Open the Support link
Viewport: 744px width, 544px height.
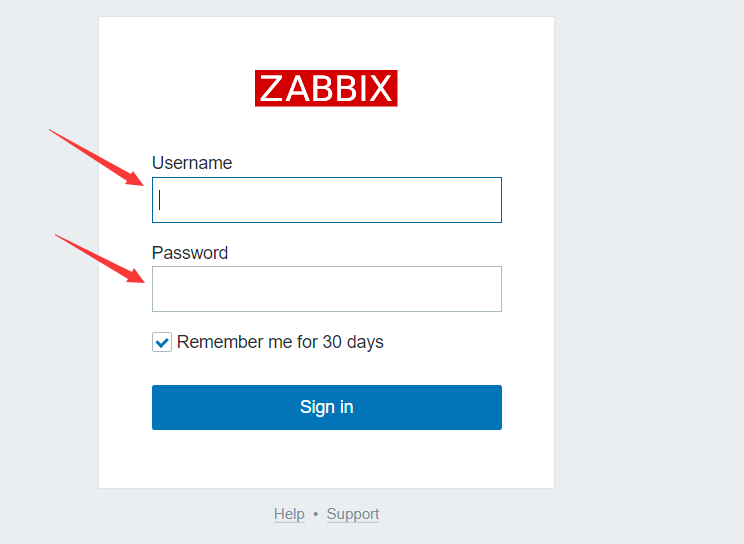pyautogui.click(x=353, y=514)
